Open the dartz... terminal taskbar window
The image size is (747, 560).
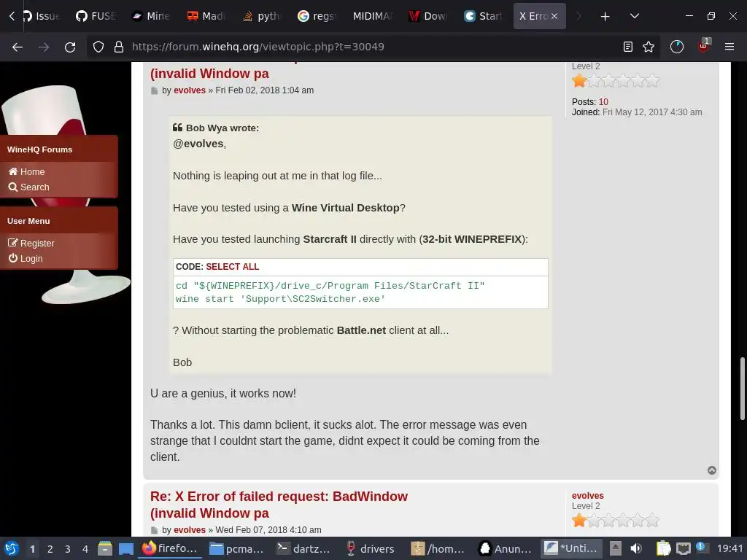[303, 548]
